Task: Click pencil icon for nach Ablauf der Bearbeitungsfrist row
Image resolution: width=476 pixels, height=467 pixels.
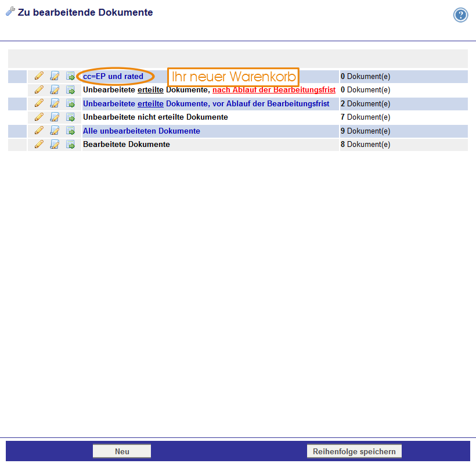Action: (39, 89)
